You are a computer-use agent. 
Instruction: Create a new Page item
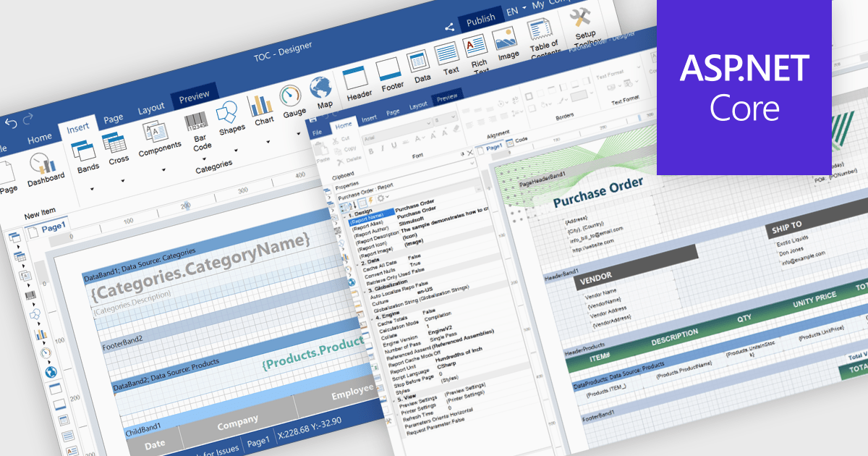pyautogui.click(x=7, y=177)
